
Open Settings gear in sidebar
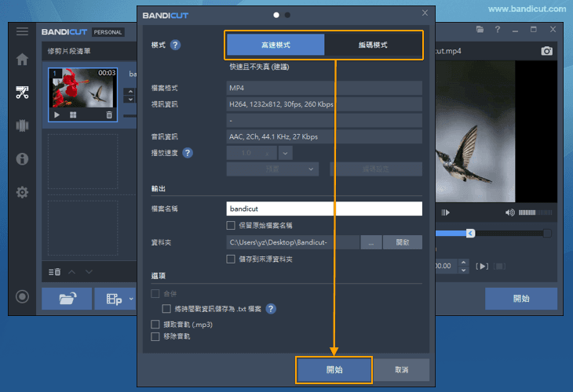[22, 192]
